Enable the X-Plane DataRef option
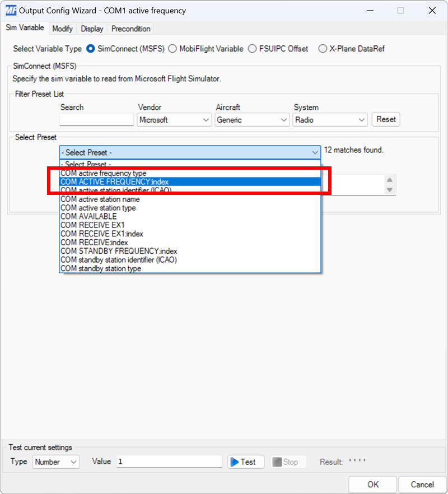 tap(323, 49)
